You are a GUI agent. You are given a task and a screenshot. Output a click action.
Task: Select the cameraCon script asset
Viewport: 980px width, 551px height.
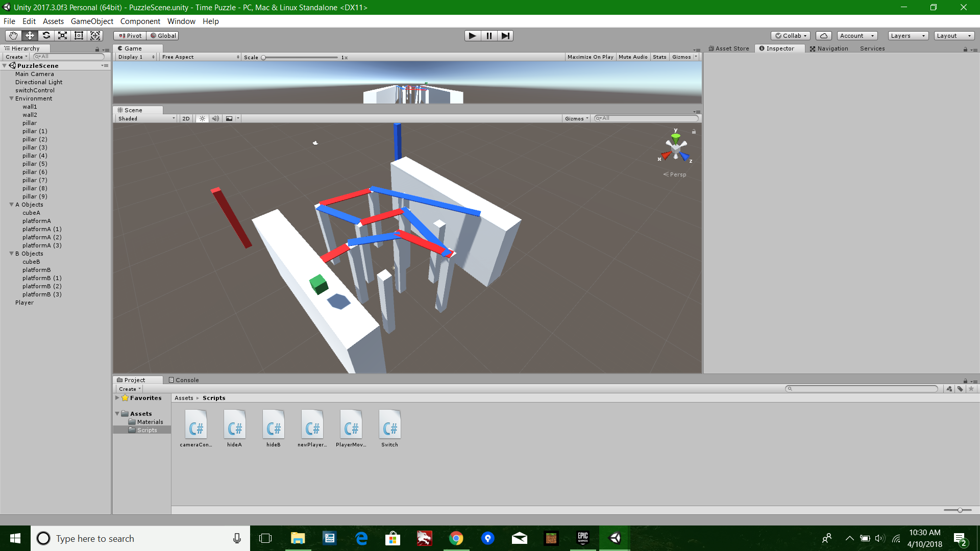195,425
